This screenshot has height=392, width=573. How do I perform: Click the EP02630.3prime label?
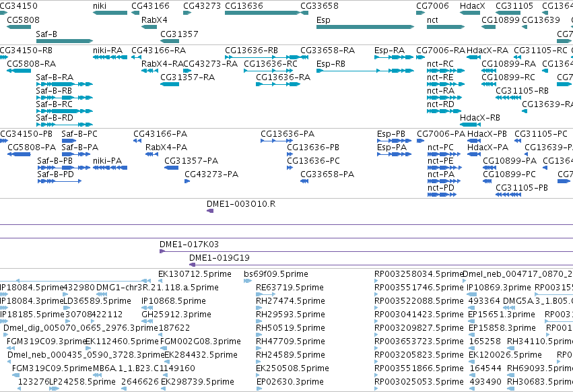[x=290, y=382]
